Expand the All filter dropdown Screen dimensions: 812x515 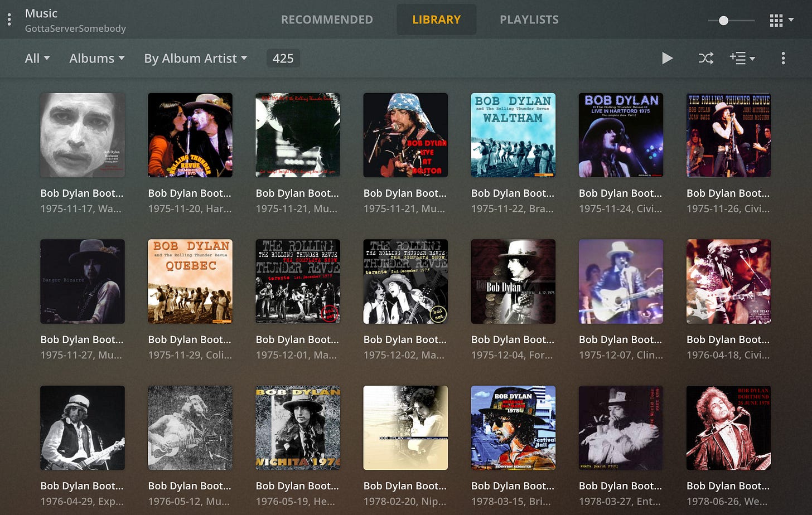pos(37,58)
